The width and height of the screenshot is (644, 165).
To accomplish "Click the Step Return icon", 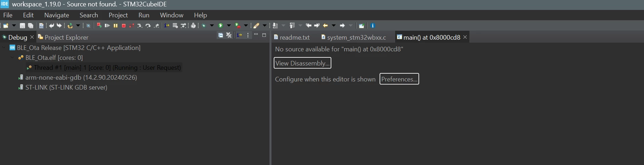I will [x=156, y=25].
